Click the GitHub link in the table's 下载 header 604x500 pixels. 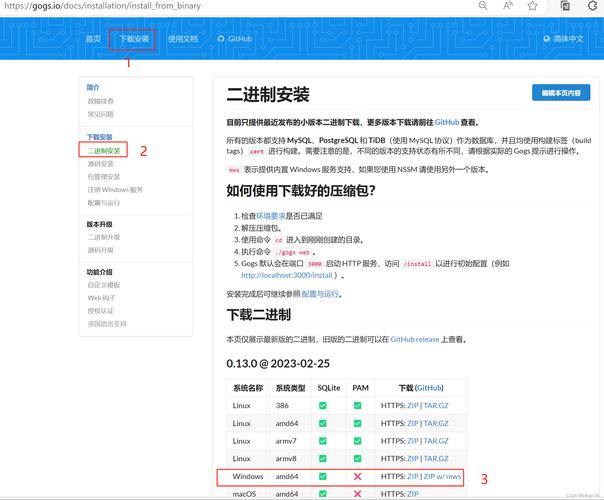[x=429, y=388]
